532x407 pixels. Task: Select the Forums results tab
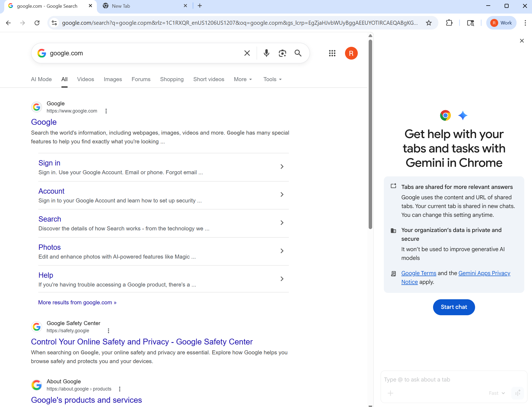click(141, 79)
